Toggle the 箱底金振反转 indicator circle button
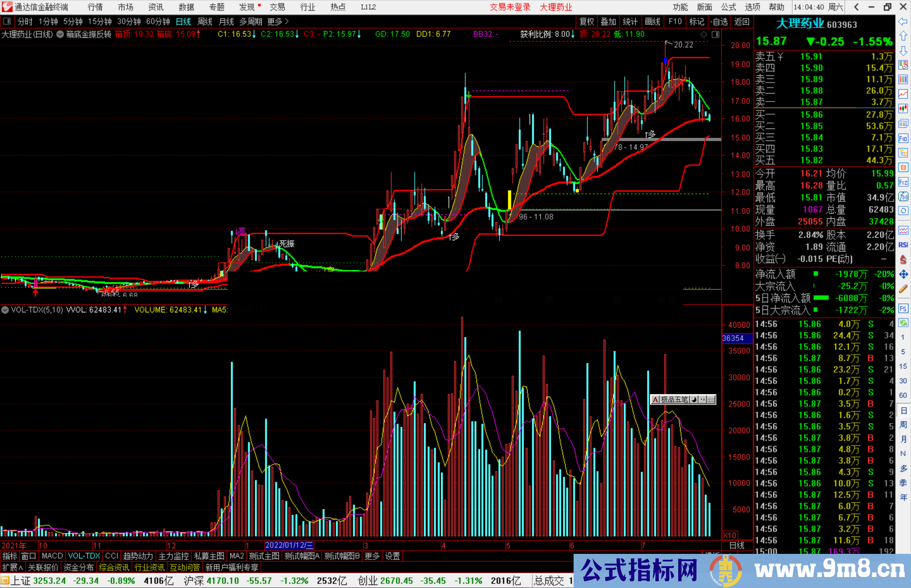 pyautogui.click(x=60, y=34)
